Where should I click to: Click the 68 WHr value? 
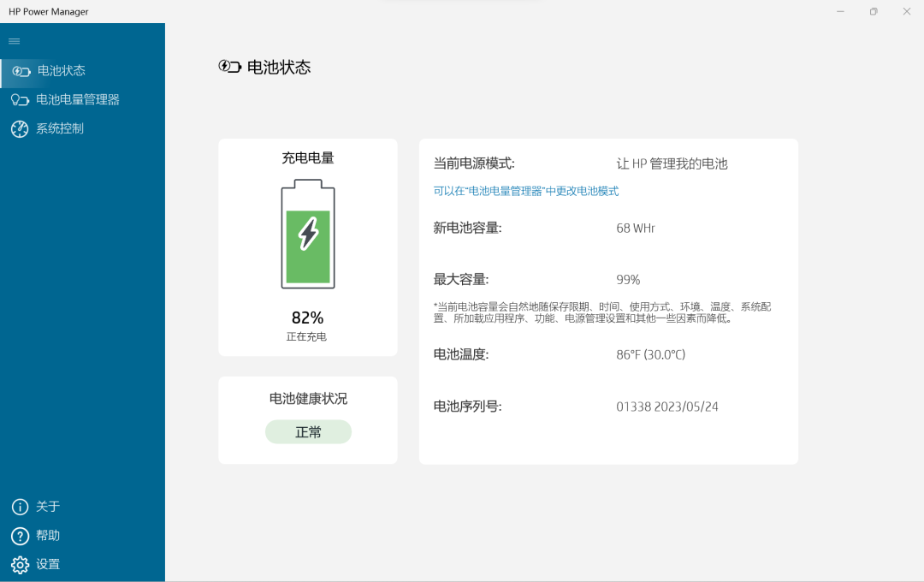[x=635, y=229]
